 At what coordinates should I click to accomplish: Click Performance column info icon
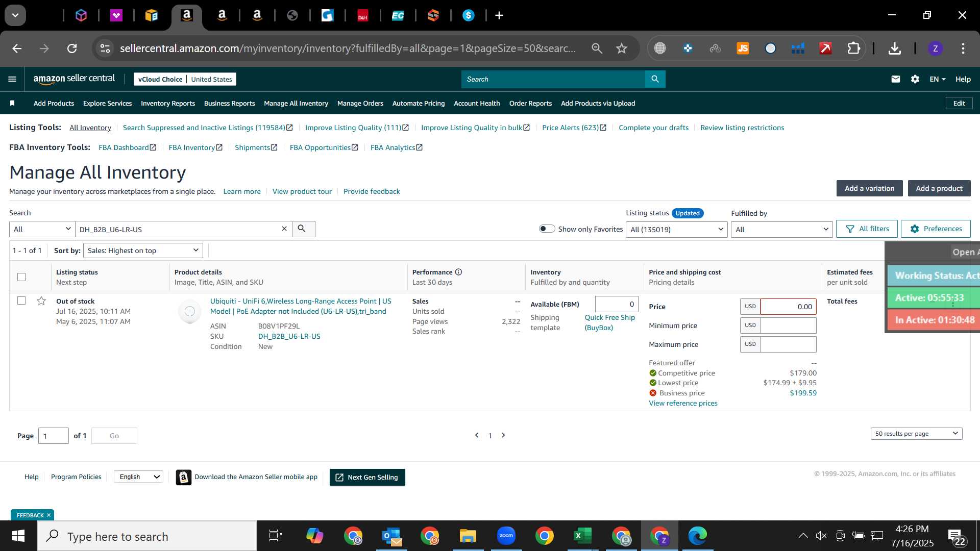458,272
